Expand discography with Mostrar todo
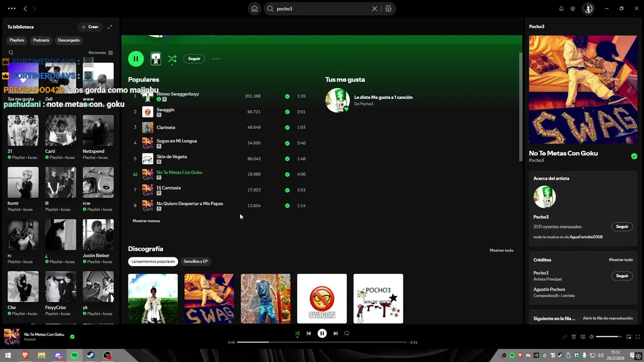644x362 pixels. 501,250
